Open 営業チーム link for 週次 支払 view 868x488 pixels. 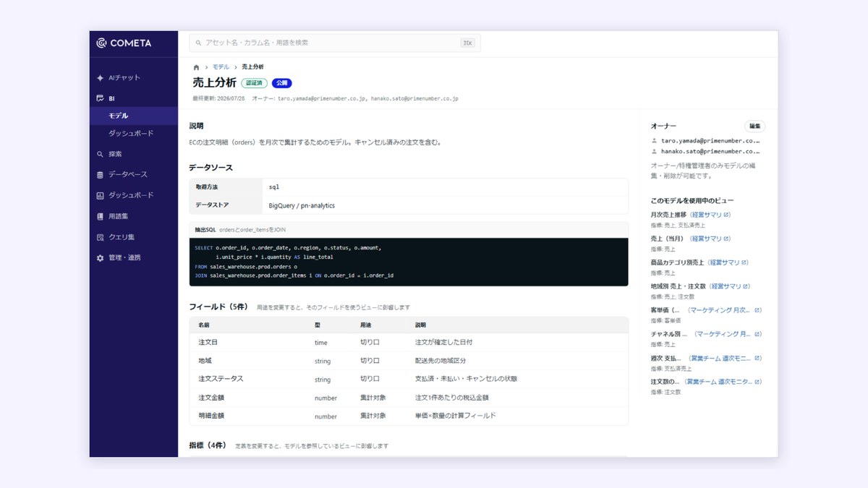click(723, 358)
